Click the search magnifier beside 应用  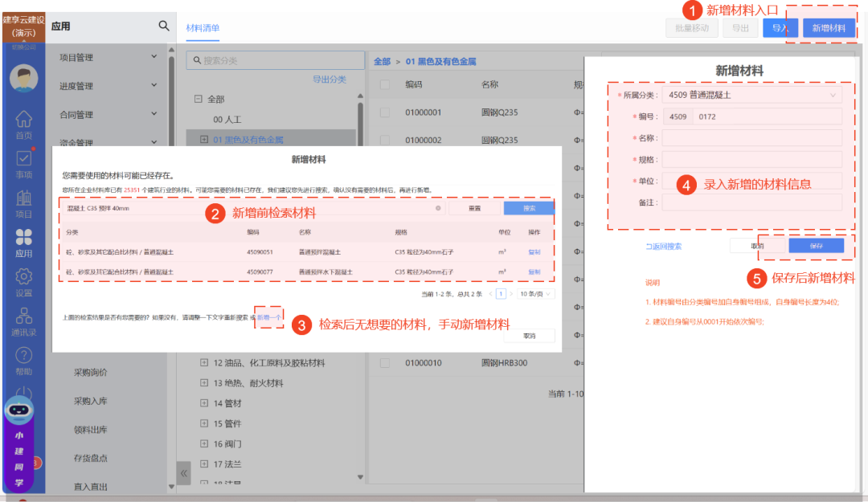point(164,26)
